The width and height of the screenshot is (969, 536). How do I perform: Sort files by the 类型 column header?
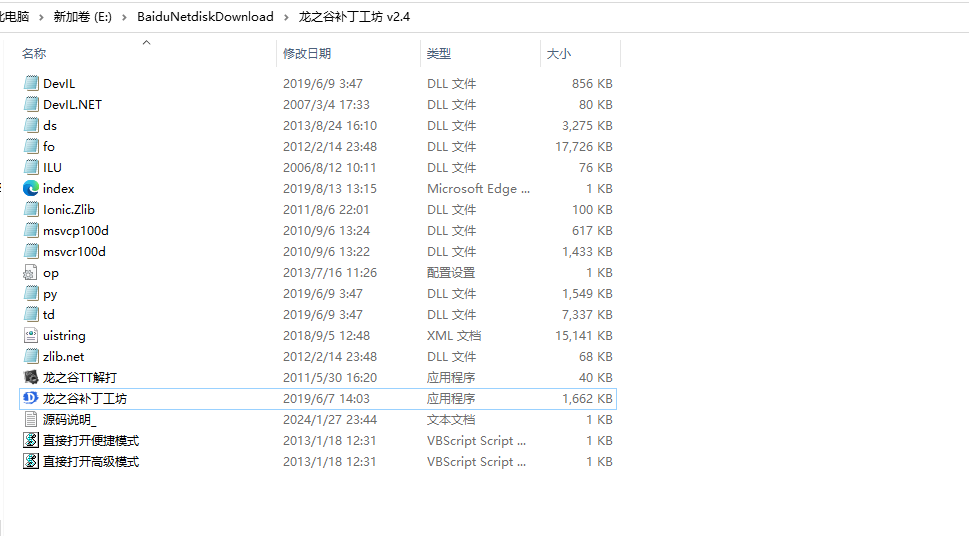[x=439, y=54]
